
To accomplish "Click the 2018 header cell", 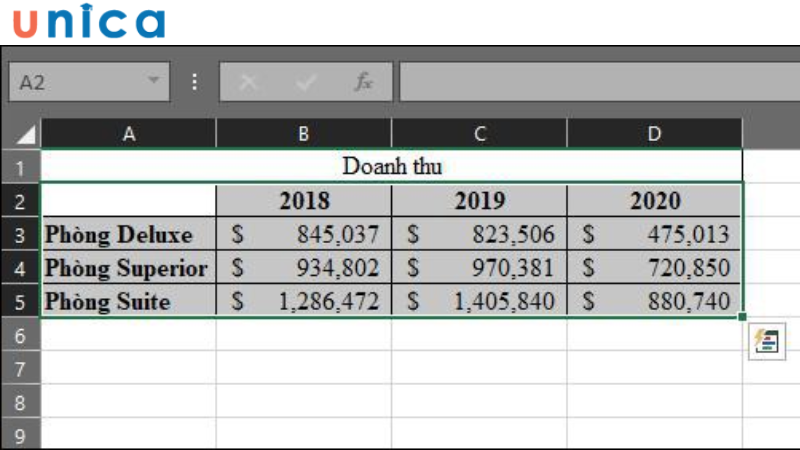I will [x=304, y=201].
